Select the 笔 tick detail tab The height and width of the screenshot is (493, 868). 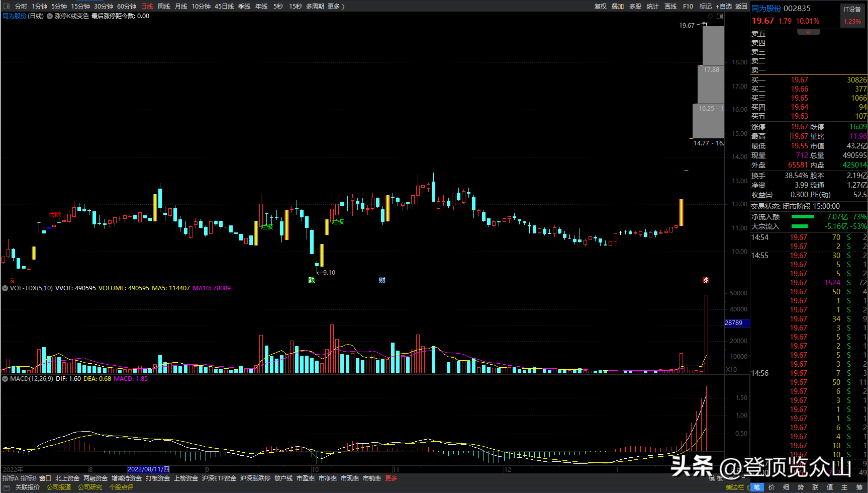pyautogui.click(x=757, y=487)
